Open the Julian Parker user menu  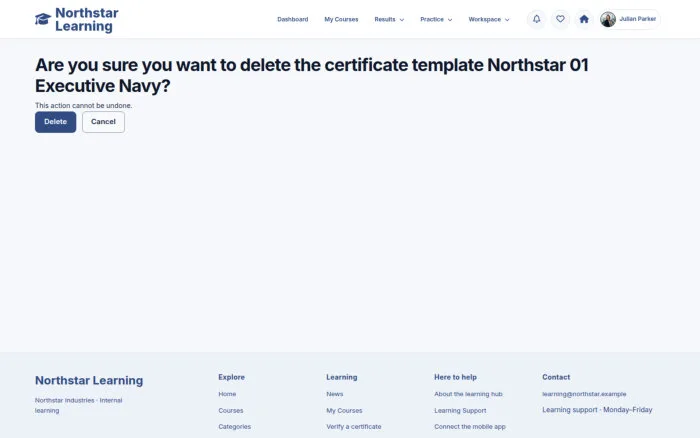click(x=629, y=19)
